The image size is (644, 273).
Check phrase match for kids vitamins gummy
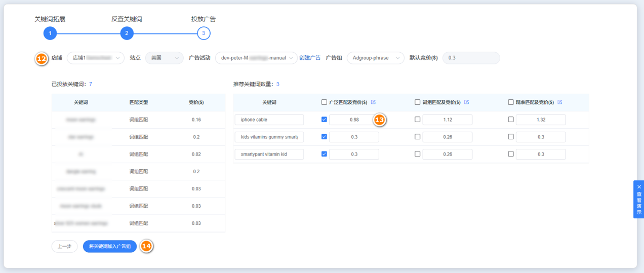(x=417, y=137)
